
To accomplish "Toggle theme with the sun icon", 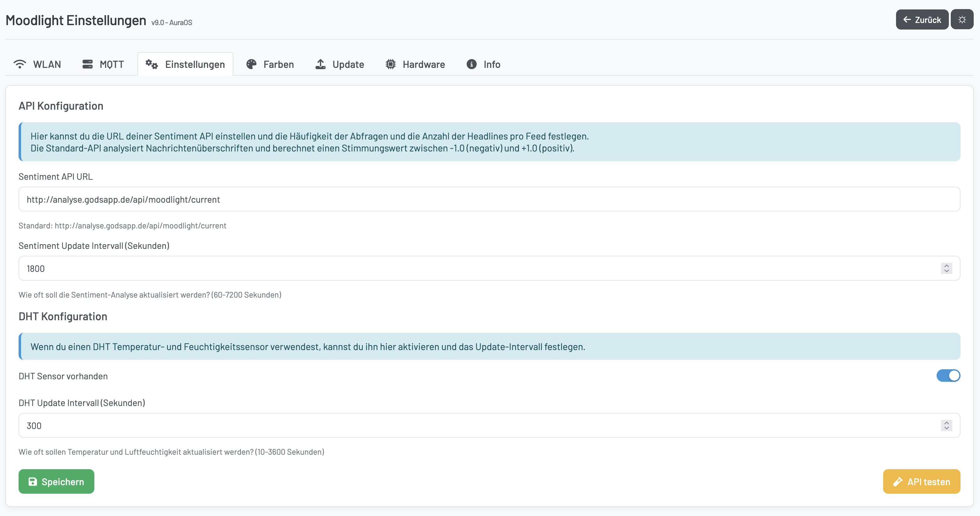I will pos(962,20).
